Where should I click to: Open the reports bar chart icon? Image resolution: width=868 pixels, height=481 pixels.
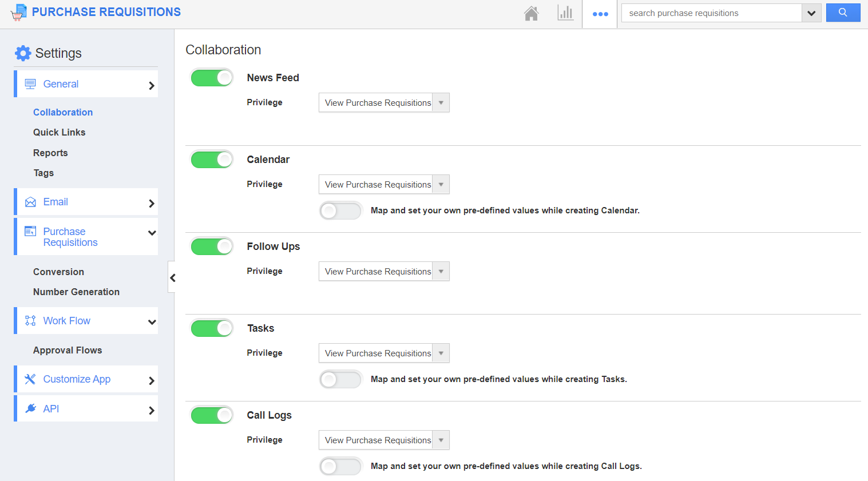point(565,13)
